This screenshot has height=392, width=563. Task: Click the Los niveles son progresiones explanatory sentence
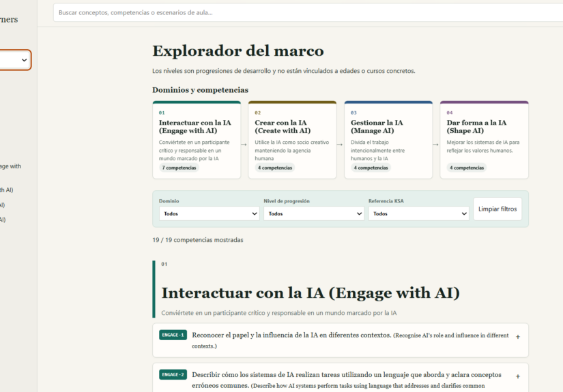click(284, 71)
